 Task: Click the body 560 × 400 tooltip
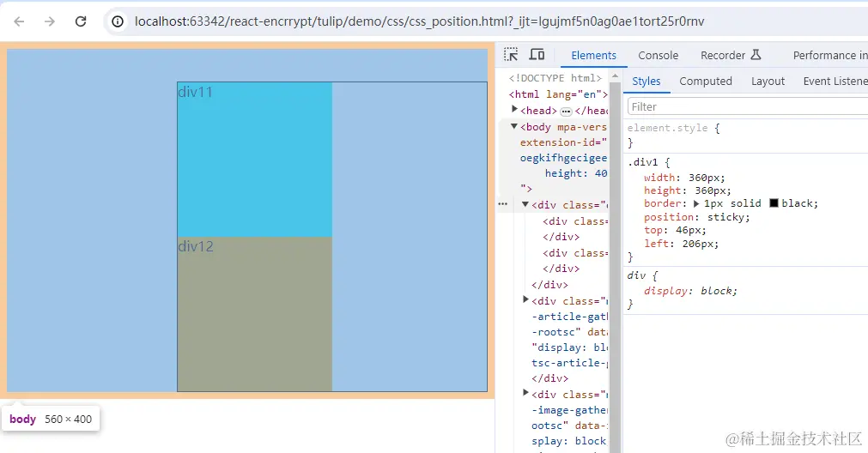coord(51,420)
